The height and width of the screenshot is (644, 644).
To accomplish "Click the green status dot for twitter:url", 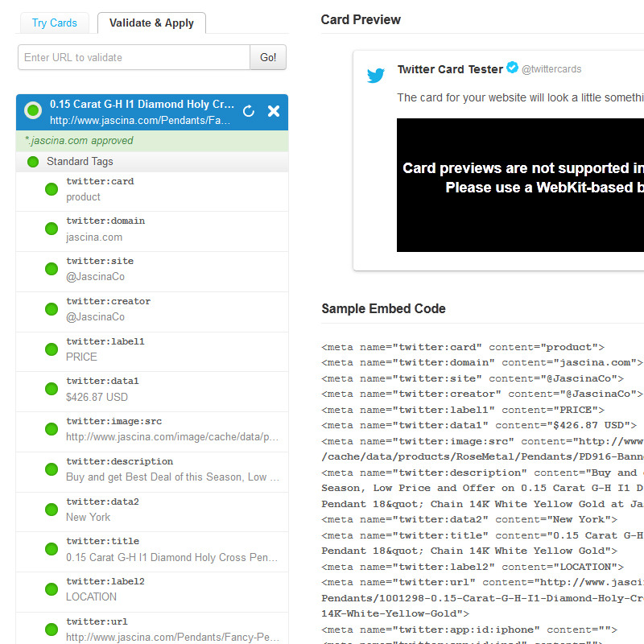I will pos(52,630).
